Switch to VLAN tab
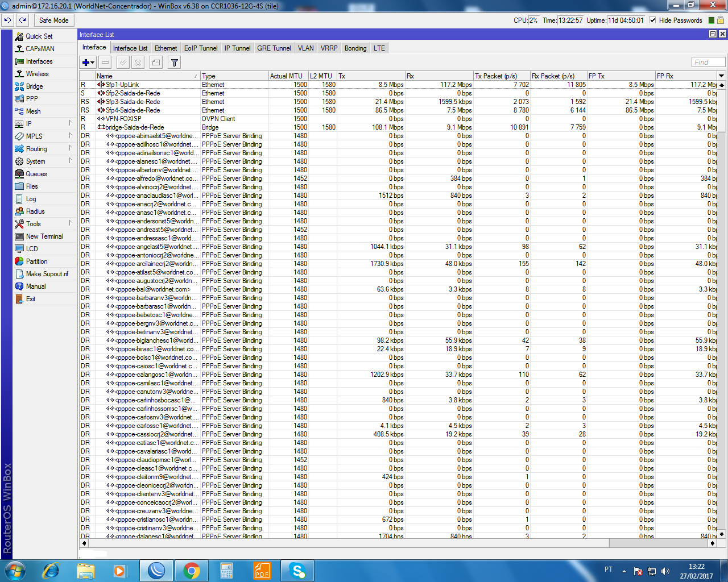This screenshot has width=728, height=582. click(306, 48)
